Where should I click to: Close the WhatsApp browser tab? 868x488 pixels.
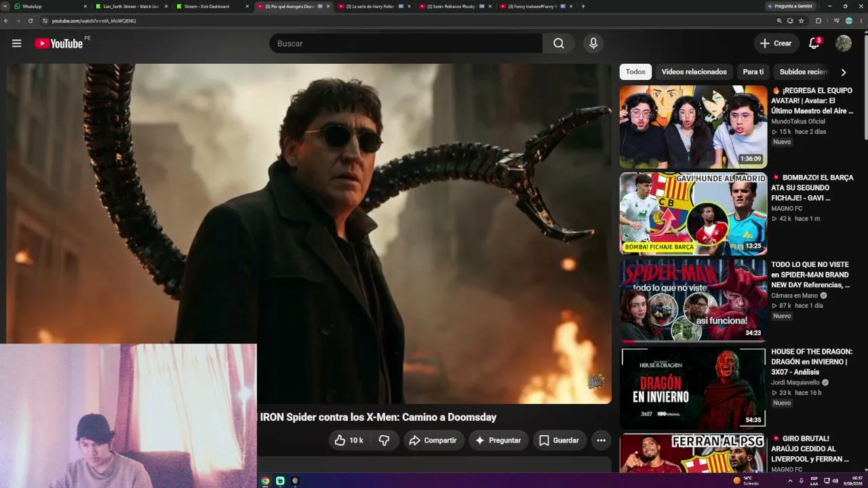click(x=85, y=6)
